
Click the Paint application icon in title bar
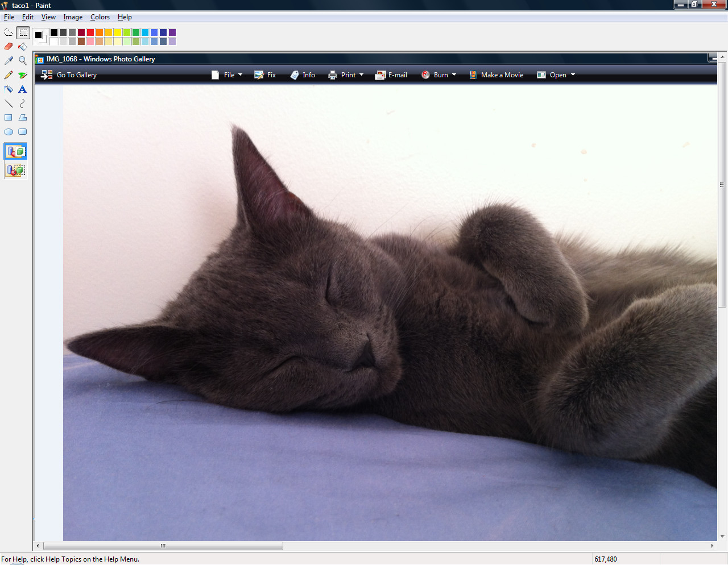[5, 5]
